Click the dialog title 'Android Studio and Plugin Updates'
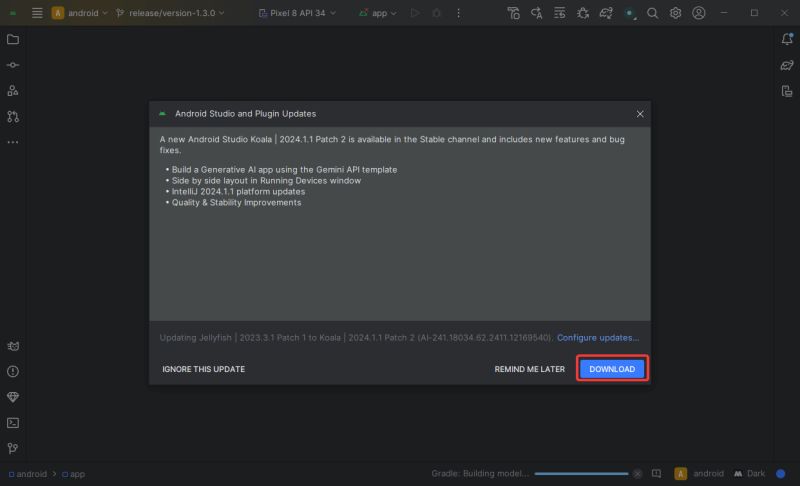Image resolution: width=800 pixels, height=486 pixels. (x=245, y=114)
